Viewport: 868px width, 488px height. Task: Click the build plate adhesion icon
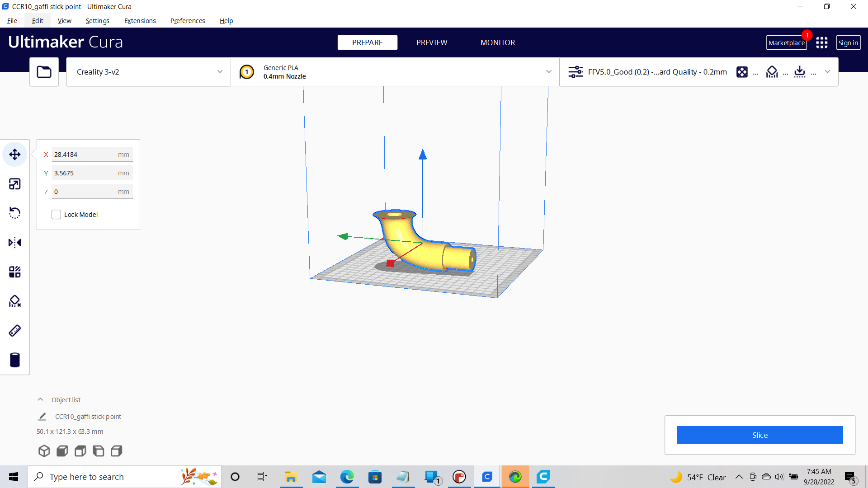tap(800, 72)
